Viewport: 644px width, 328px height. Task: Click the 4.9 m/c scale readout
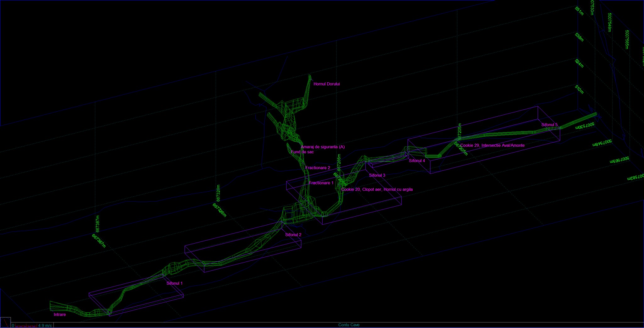click(x=45, y=325)
